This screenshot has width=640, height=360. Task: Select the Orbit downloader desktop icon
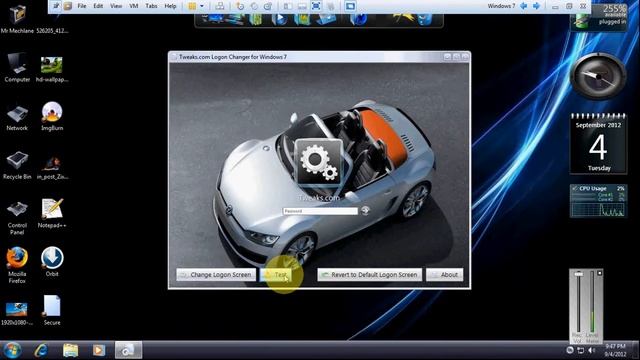point(52,262)
